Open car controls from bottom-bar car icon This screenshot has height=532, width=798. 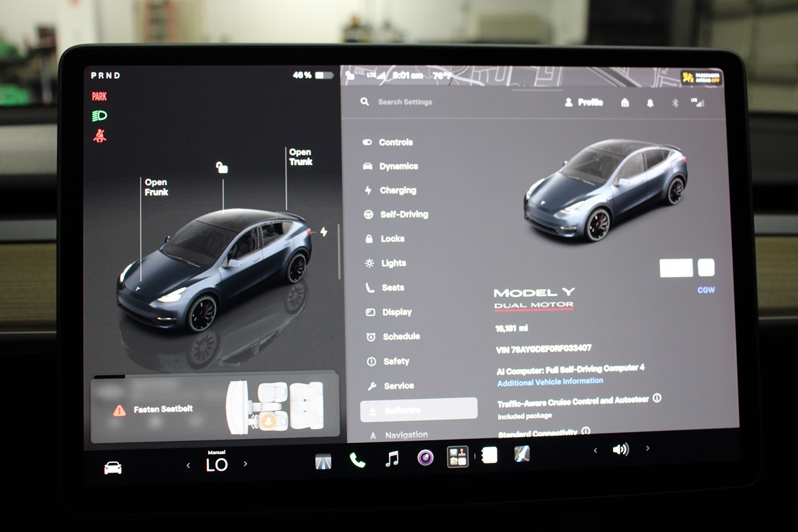[x=113, y=468]
